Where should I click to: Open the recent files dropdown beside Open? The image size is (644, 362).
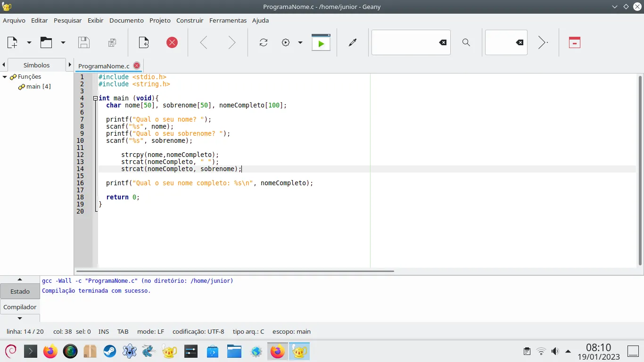[63, 42]
